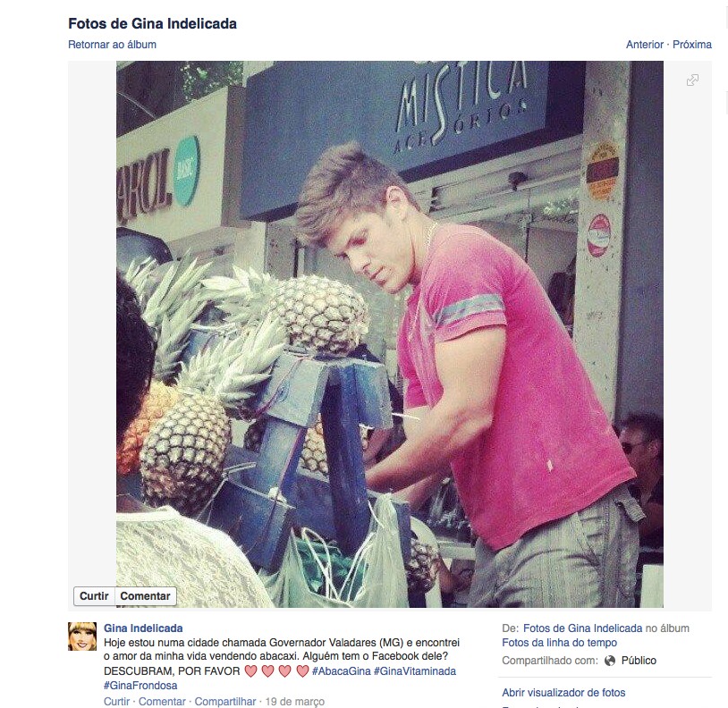This screenshot has width=728, height=708.
Task: Open the Gina Indelicada author name link
Action: (143, 628)
